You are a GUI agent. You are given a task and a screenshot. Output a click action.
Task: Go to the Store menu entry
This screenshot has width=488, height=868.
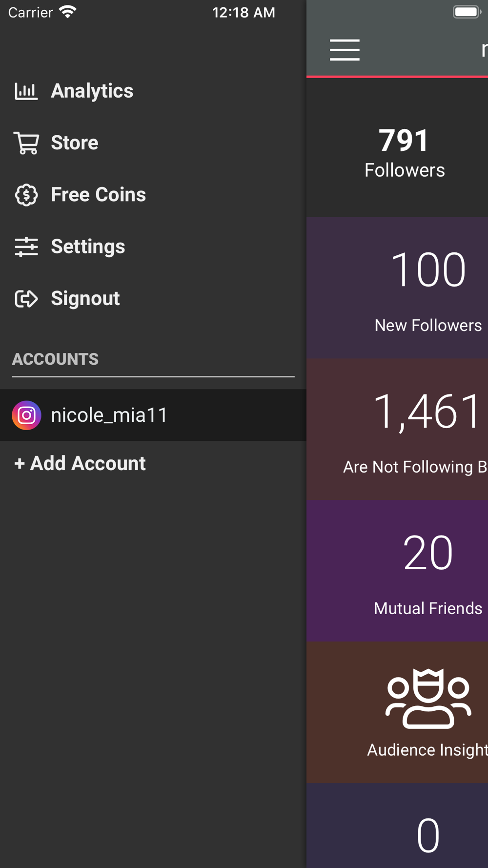[75, 143]
